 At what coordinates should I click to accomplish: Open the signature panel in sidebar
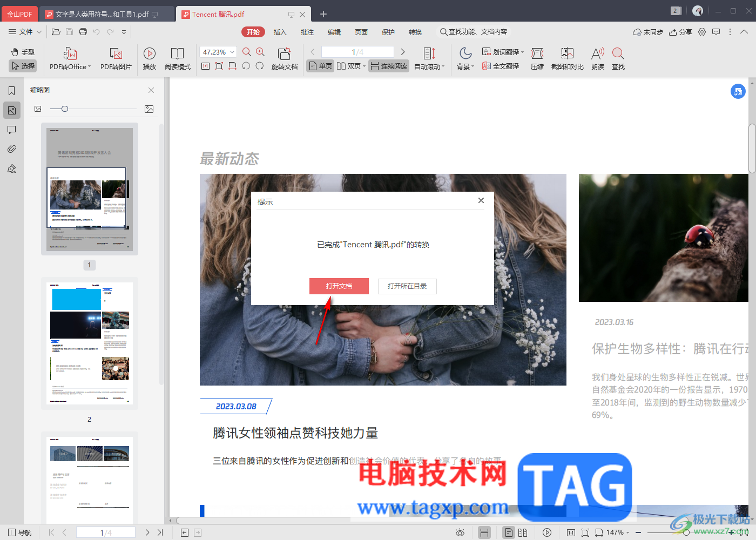12,168
